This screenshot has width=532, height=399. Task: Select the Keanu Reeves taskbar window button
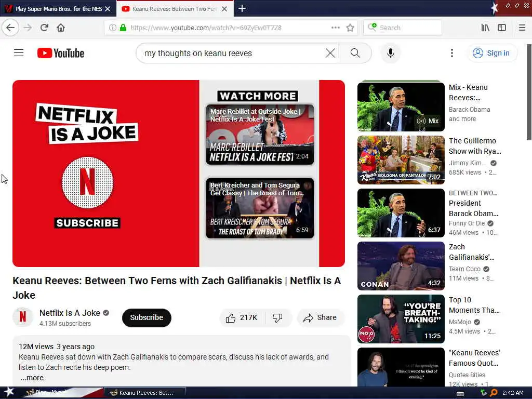(144, 393)
